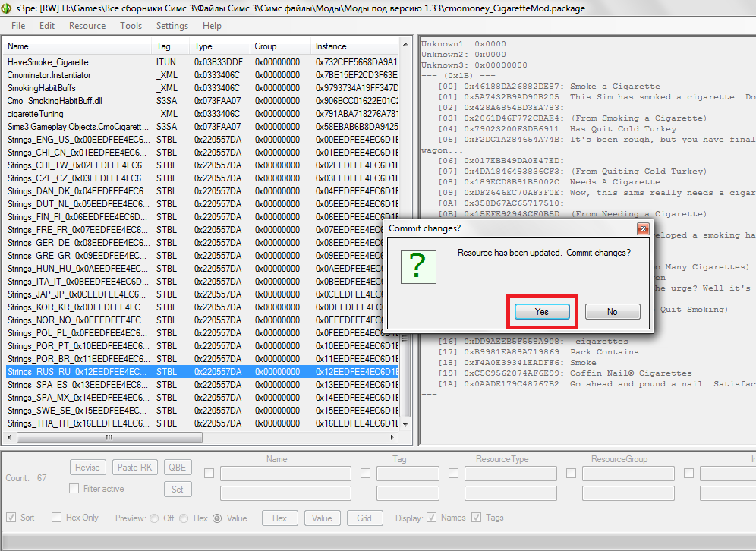Select the Preview Off radio button
The height and width of the screenshot is (551, 756).
pos(155,518)
